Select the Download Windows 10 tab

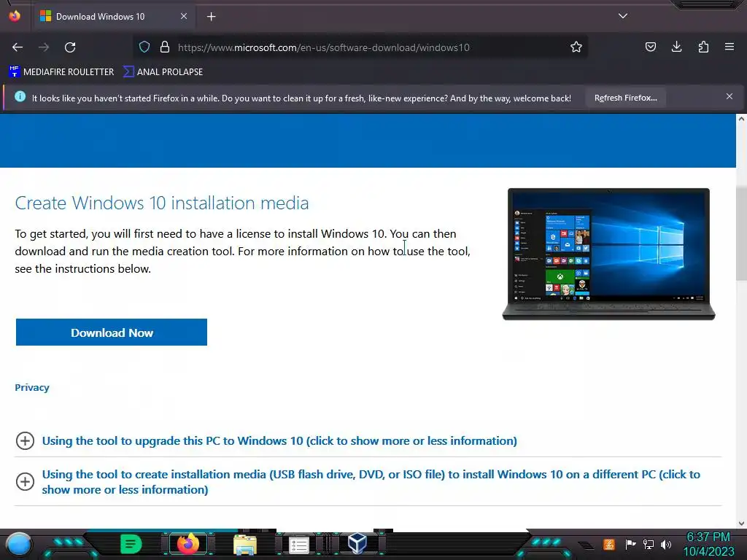pos(115,16)
